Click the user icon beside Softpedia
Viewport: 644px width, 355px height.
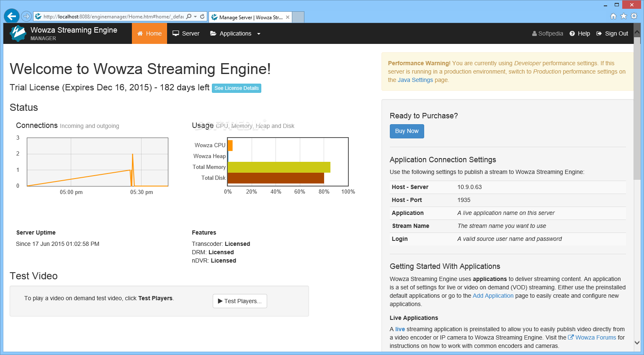pyautogui.click(x=534, y=33)
